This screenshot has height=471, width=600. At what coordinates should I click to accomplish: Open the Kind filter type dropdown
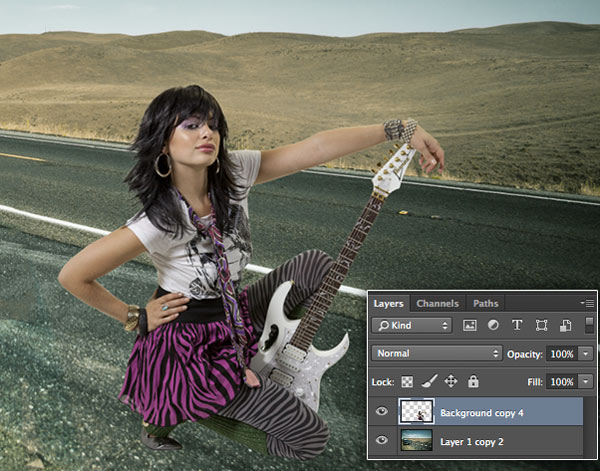[411, 325]
